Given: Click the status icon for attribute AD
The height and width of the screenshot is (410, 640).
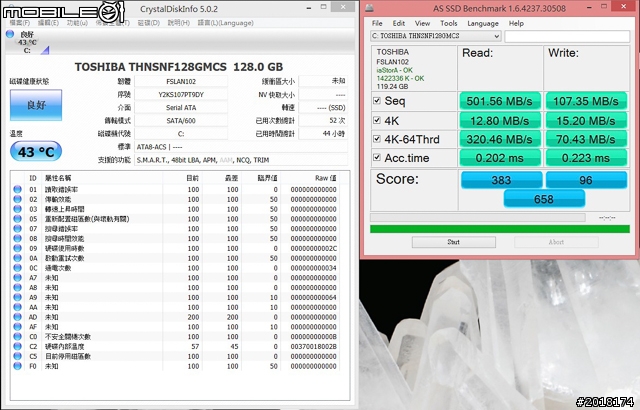Looking at the screenshot, I should pyautogui.click(x=17, y=317).
